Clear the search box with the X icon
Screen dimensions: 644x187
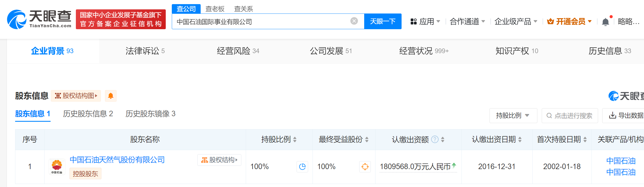coord(354,21)
